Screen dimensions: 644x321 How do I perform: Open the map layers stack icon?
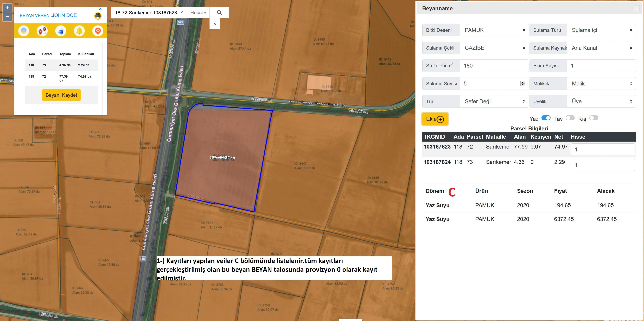(24, 31)
